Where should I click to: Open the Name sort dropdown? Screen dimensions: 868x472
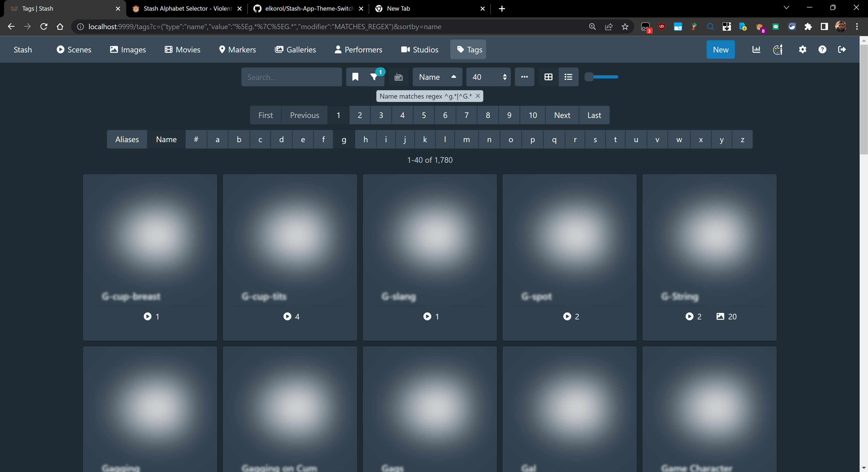pos(432,77)
